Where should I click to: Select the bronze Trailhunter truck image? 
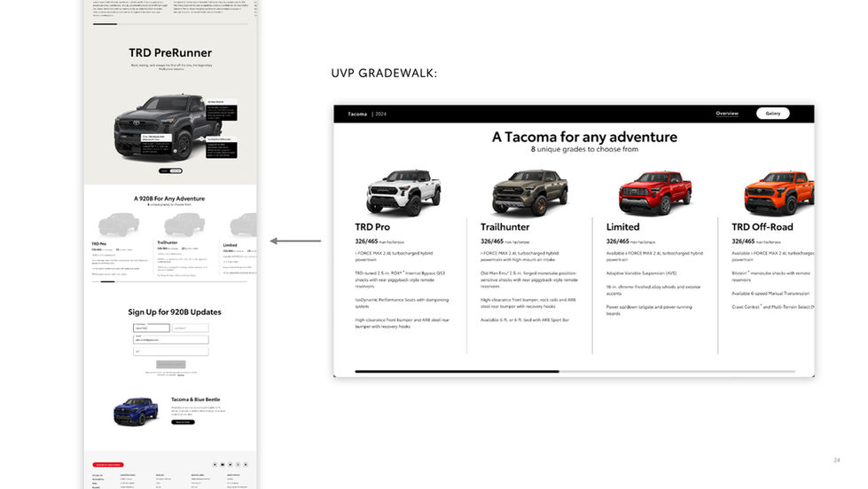(x=530, y=192)
